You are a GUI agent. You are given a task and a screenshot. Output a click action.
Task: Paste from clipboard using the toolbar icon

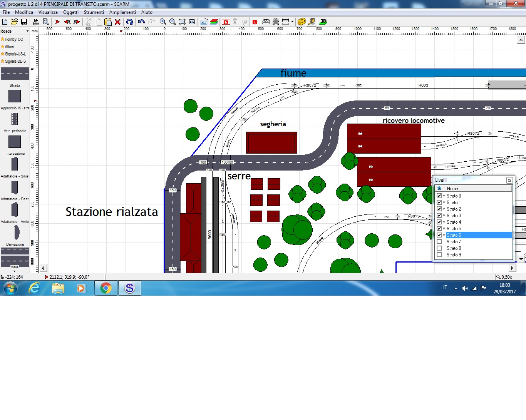click(108, 22)
